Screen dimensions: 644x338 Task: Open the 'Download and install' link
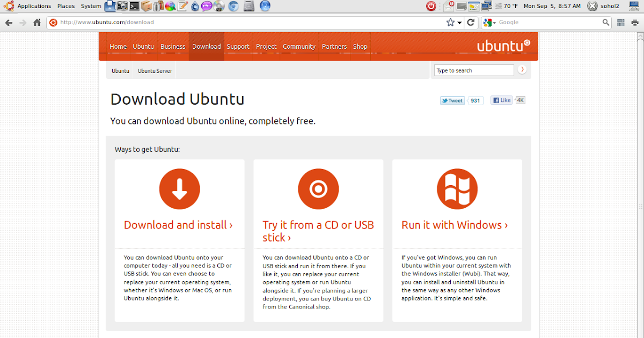pyautogui.click(x=178, y=225)
